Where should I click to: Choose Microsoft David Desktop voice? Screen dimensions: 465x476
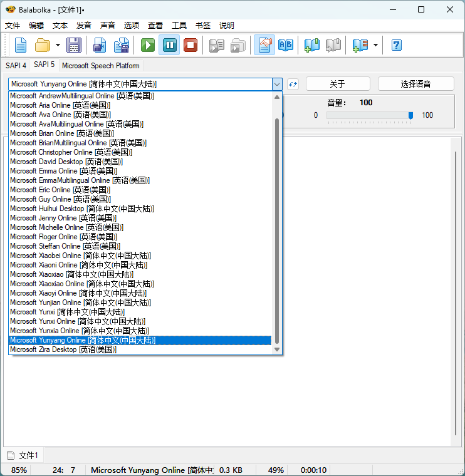click(x=140, y=162)
